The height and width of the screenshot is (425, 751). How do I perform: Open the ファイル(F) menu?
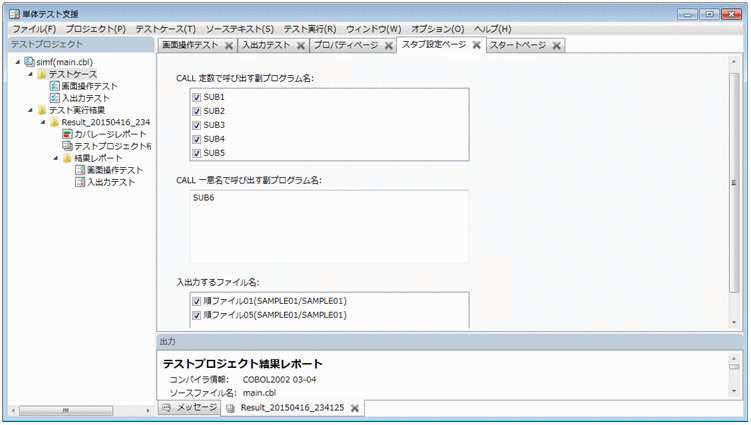click(34, 29)
